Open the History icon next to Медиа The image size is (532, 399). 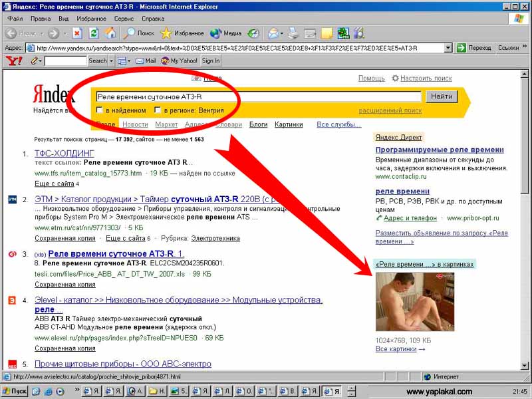pyautogui.click(x=253, y=33)
